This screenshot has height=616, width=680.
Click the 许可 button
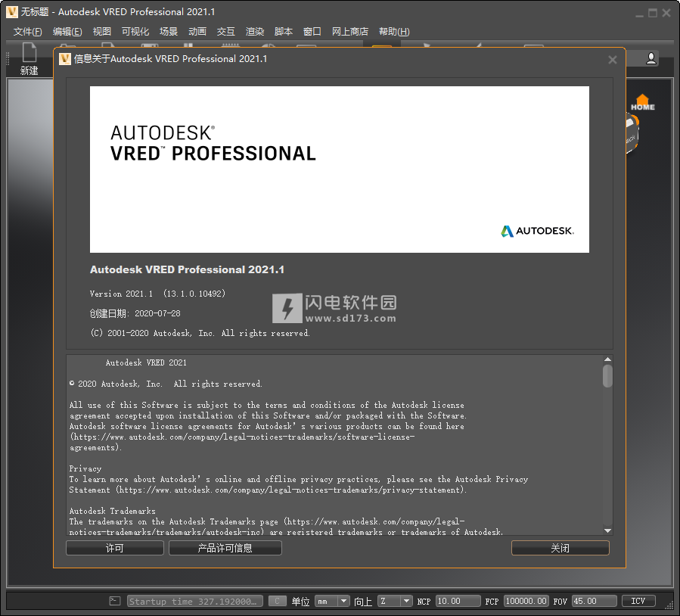114,548
